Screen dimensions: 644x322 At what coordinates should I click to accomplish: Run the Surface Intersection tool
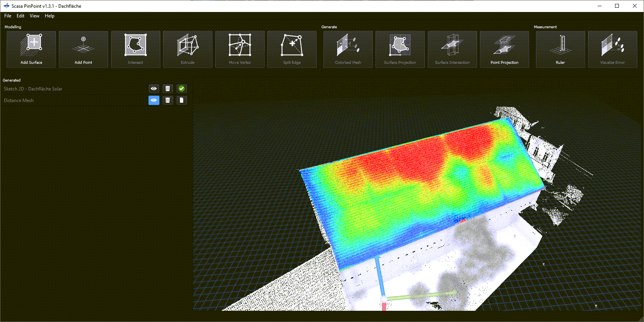[452, 49]
